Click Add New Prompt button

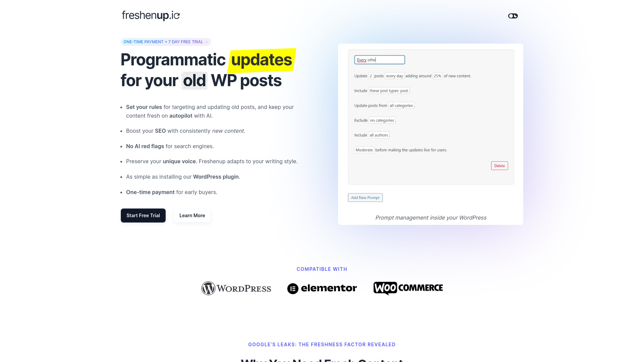(x=365, y=197)
